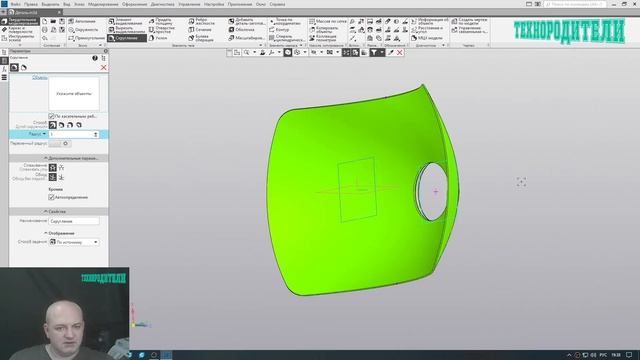Activate the Отверстие простое tool
640x360 pixels.
[x=162, y=30]
